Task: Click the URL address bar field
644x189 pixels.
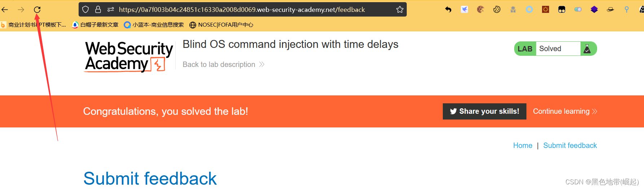Action: click(x=242, y=10)
